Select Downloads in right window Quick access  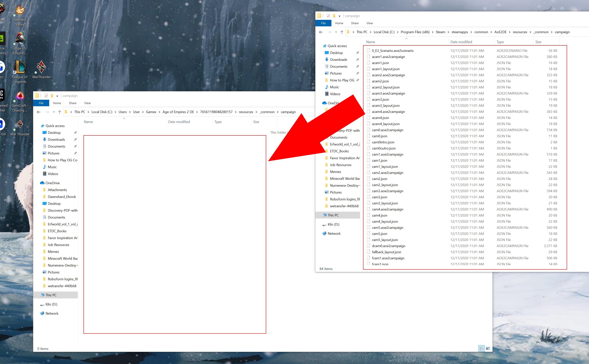[338, 59]
